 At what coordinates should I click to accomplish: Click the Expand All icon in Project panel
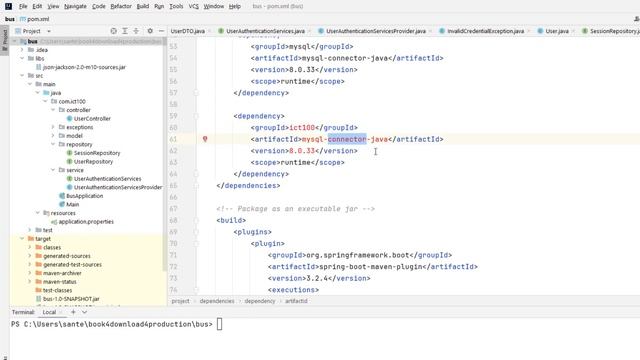(x=125, y=31)
